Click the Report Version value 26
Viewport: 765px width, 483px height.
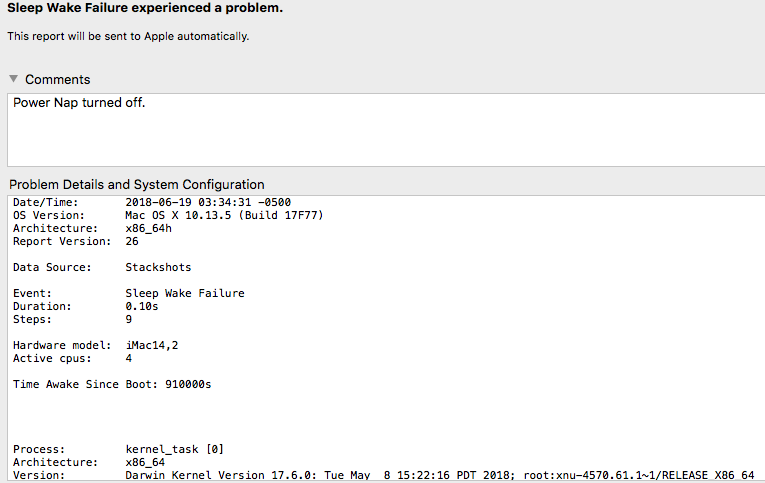[x=132, y=242]
